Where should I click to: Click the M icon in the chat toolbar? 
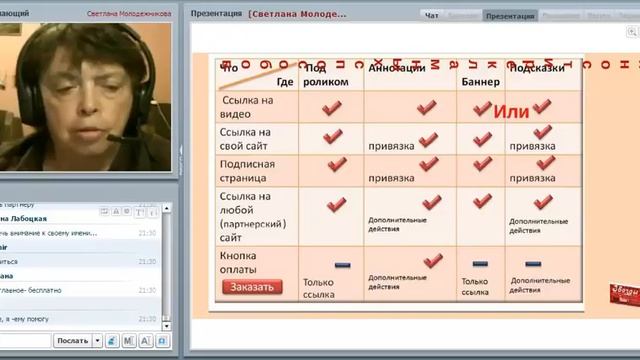click(x=129, y=340)
